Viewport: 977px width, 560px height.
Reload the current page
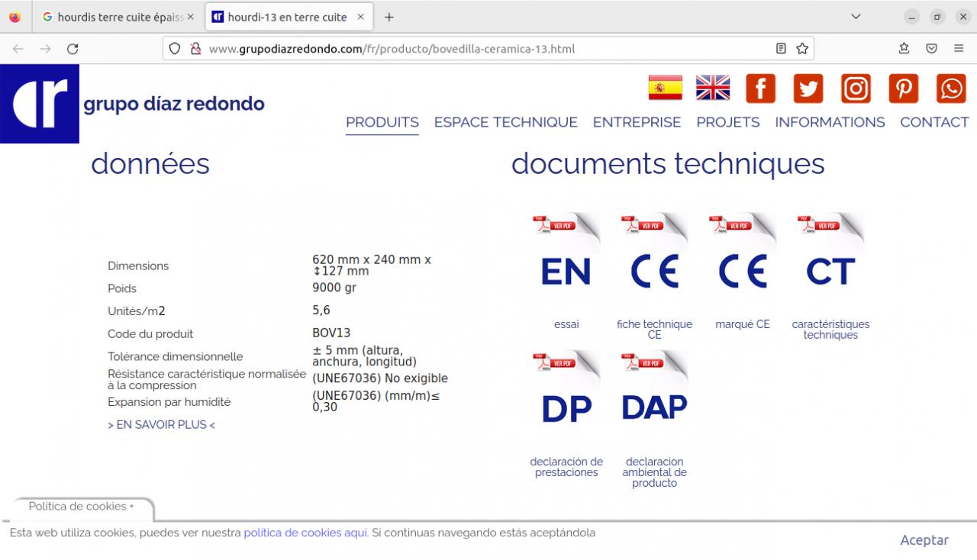73,49
